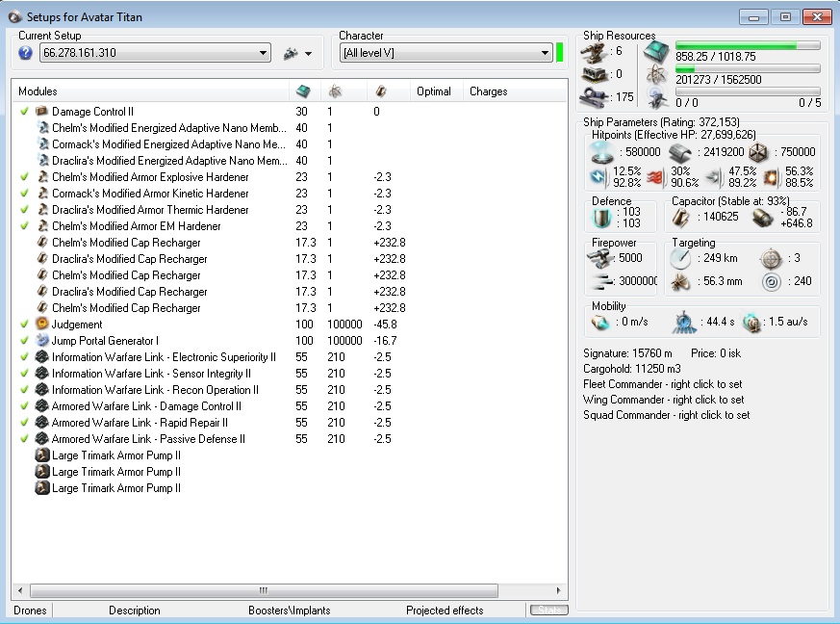The image size is (840, 624).
Task: Click the Optimal column header
Action: click(437, 91)
